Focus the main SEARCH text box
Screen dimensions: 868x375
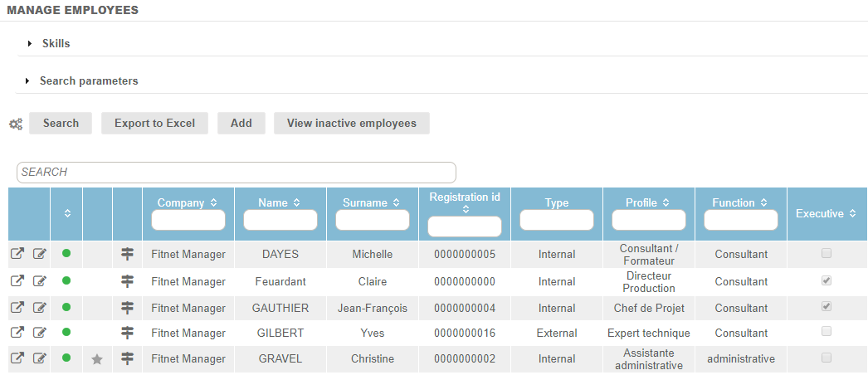point(237,172)
